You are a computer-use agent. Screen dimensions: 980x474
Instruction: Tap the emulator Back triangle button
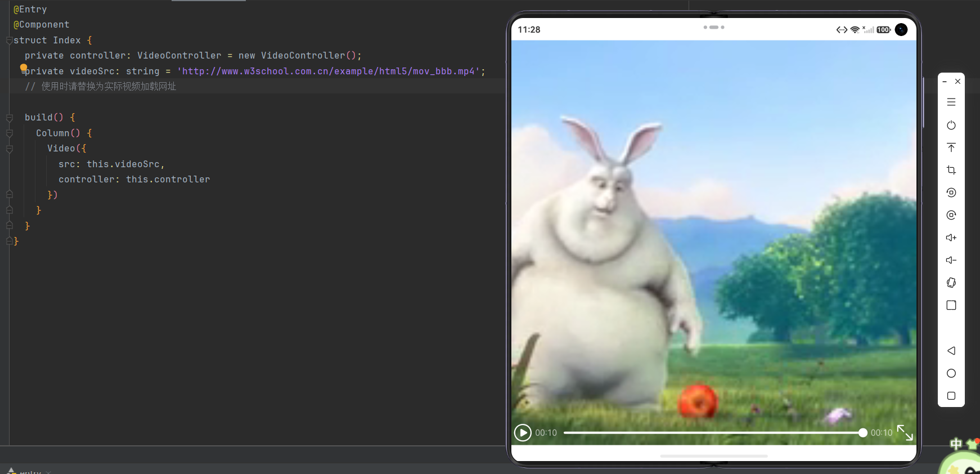coord(951,351)
